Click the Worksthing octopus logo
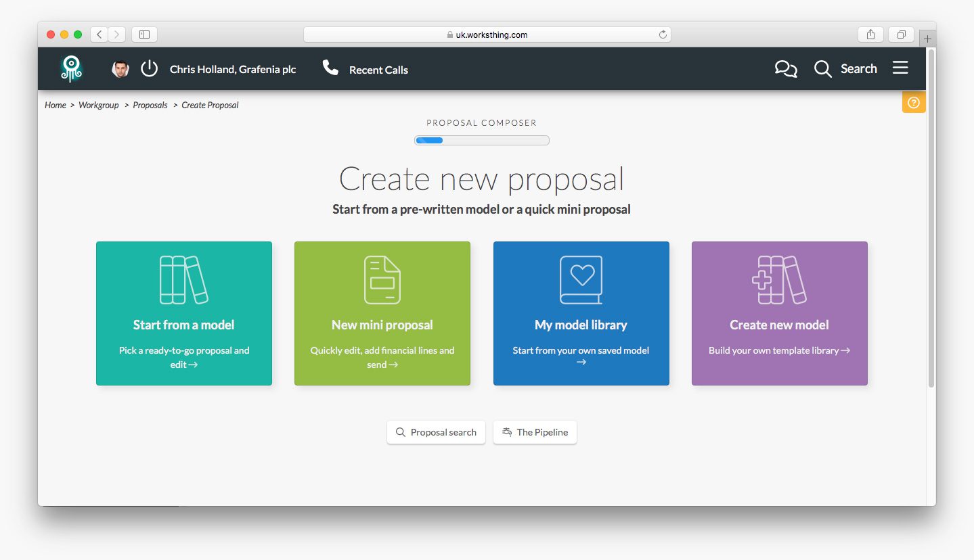The image size is (974, 560). click(x=70, y=69)
